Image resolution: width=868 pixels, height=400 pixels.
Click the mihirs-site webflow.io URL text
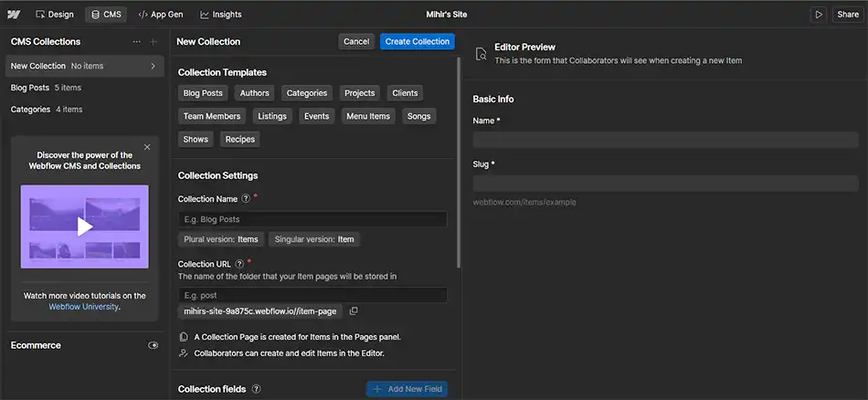click(x=260, y=311)
